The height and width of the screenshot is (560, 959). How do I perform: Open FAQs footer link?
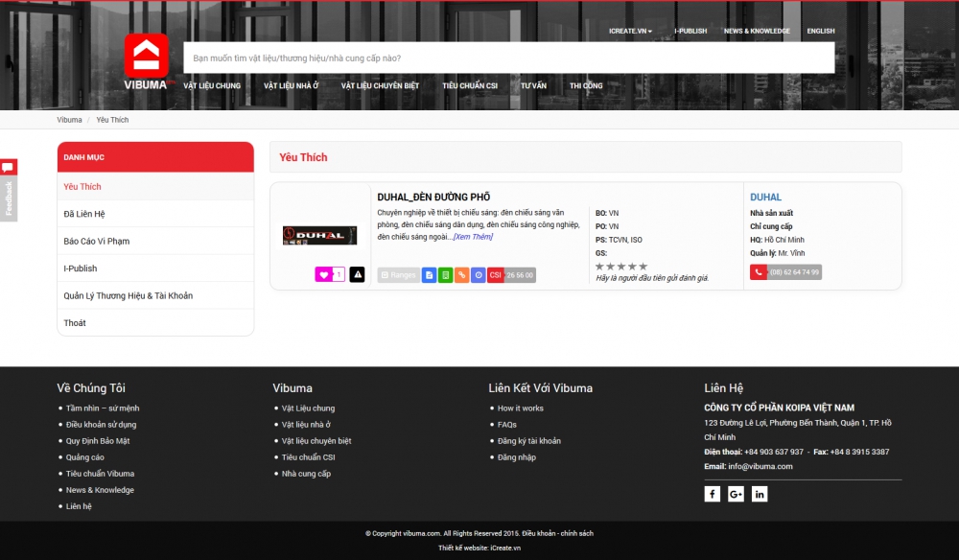pyautogui.click(x=507, y=424)
